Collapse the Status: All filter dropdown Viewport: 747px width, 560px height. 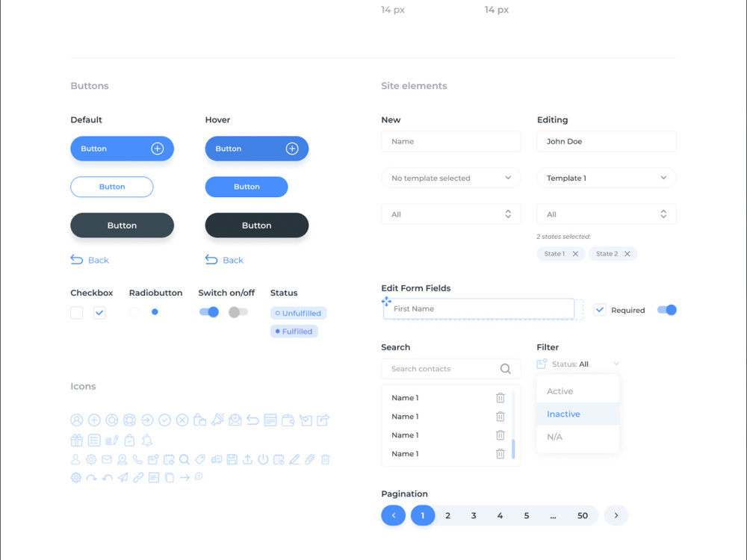tap(577, 364)
